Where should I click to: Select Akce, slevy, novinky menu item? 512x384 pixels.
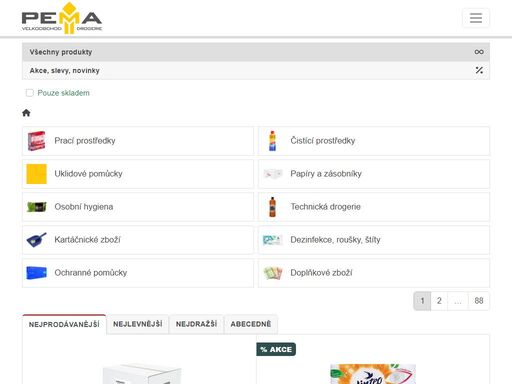(256, 70)
